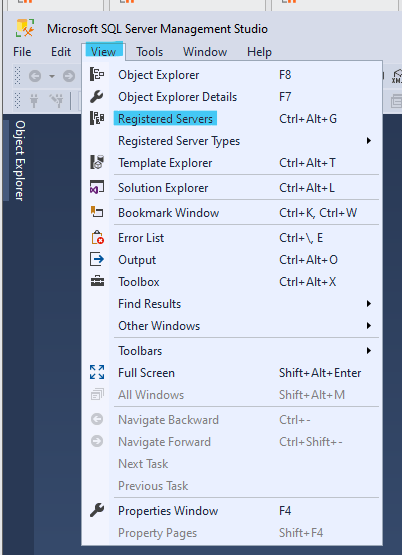Open the Window menu
402x555 pixels.
click(x=205, y=52)
